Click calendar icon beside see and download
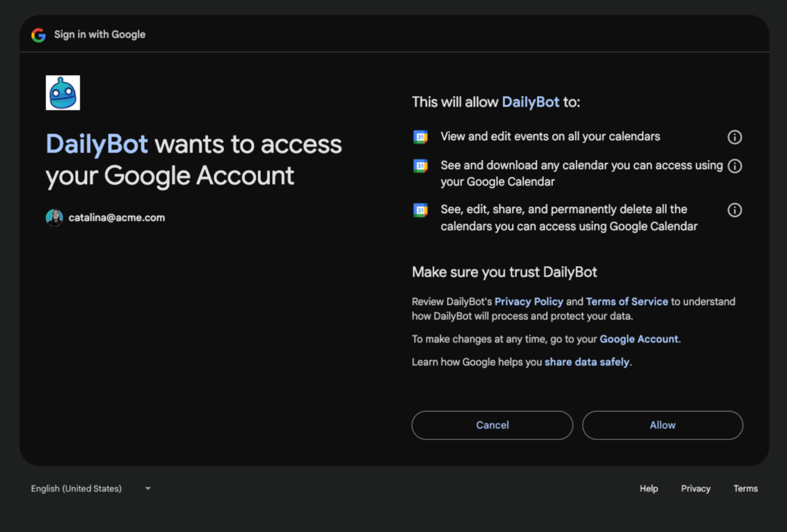The height and width of the screenshot is (532, 787). [x=421, y=166]
